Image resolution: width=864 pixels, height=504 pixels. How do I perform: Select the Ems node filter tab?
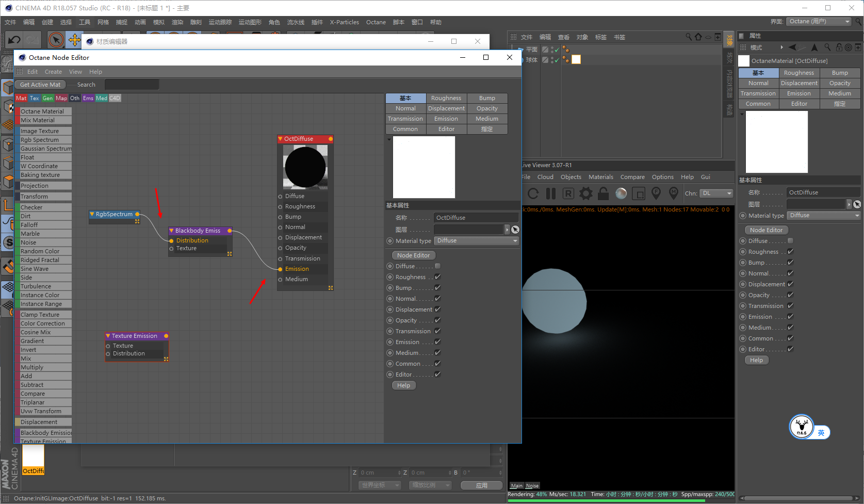click(x=88, y=98)
